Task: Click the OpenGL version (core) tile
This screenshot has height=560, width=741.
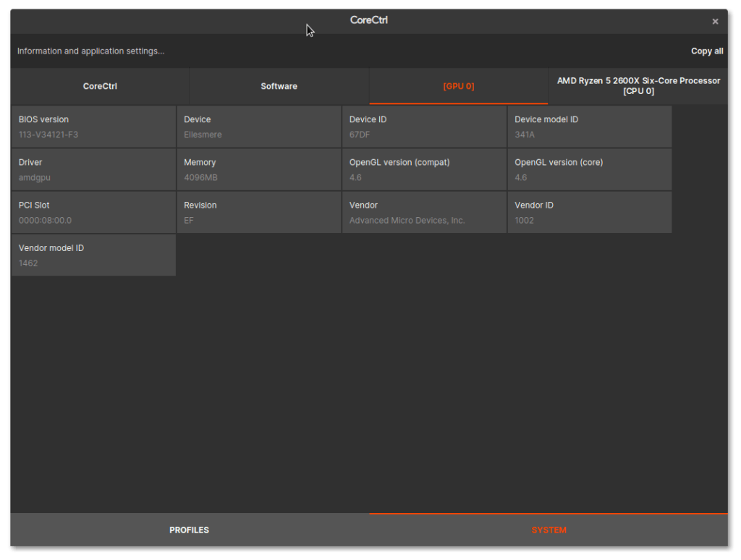Action: (x=590, y=169)
